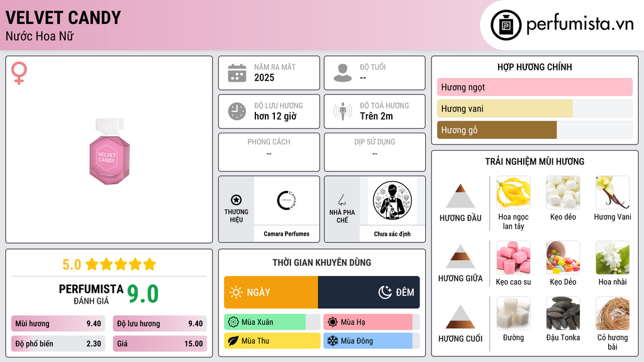644x362 pixels.
Task: Click the Camara Perfumes brand name
Action: point(287,234)
